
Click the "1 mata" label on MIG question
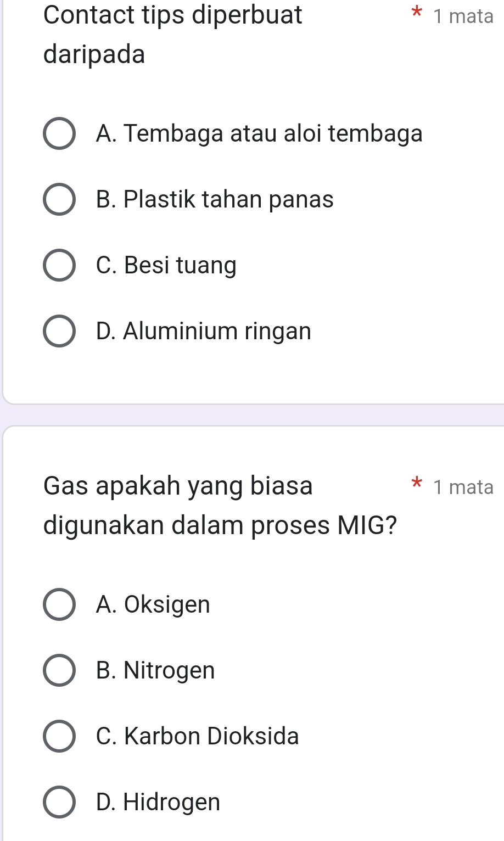pos(463,487)
